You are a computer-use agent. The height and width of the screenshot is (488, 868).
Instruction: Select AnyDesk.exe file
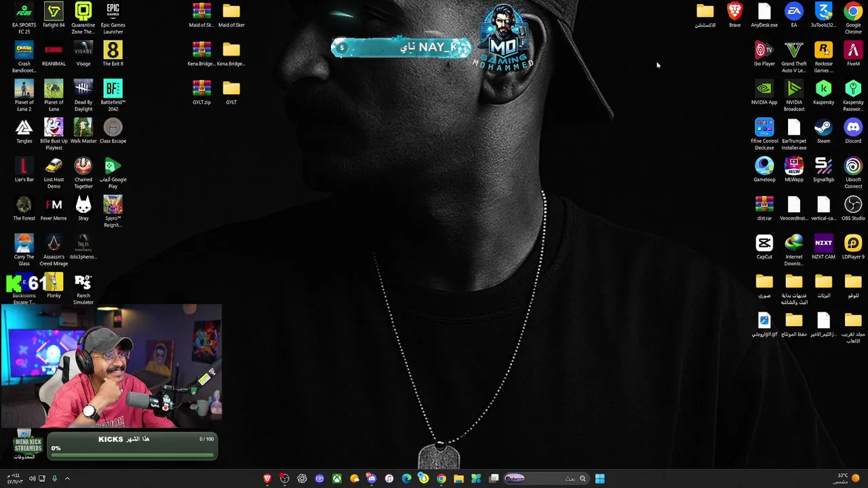[764, 16]
